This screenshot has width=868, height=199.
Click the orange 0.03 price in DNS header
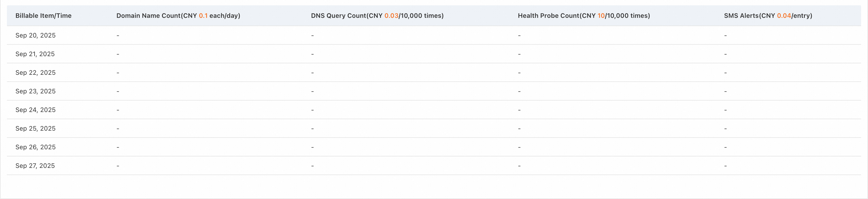(x=391, y=15)
